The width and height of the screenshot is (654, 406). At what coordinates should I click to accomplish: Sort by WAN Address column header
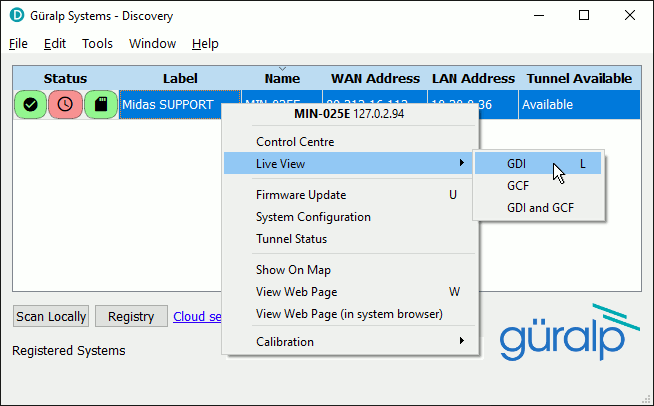point(375,78)
